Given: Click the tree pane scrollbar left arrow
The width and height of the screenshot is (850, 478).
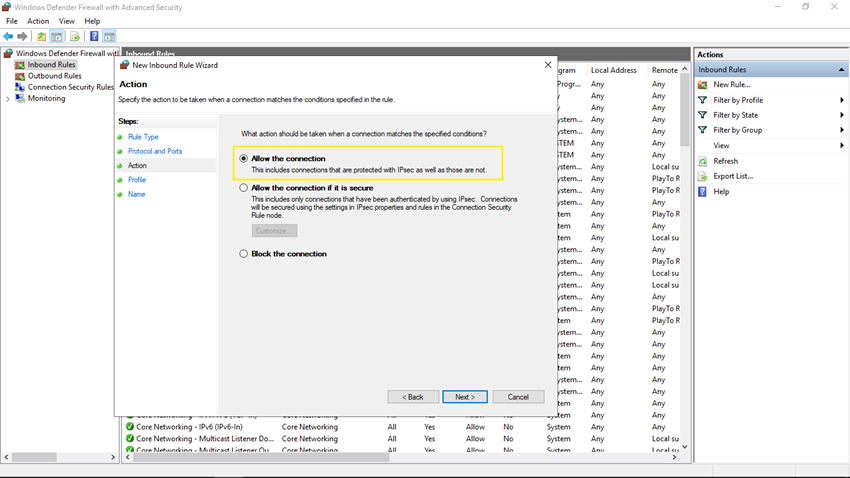Looking at the screenshot, I should pos(7,457).
